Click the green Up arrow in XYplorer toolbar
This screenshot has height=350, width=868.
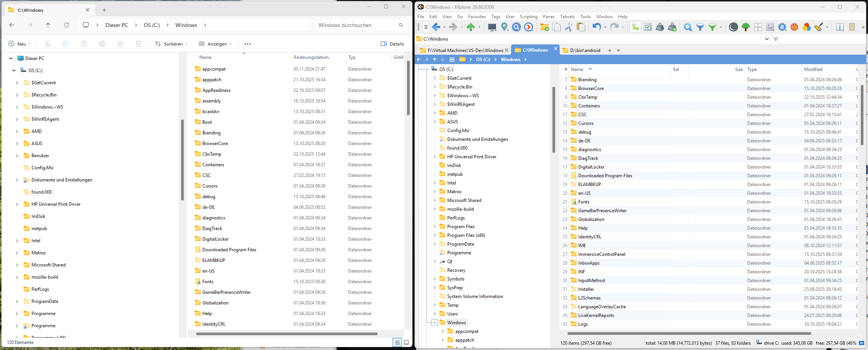(x=471, y=27)
